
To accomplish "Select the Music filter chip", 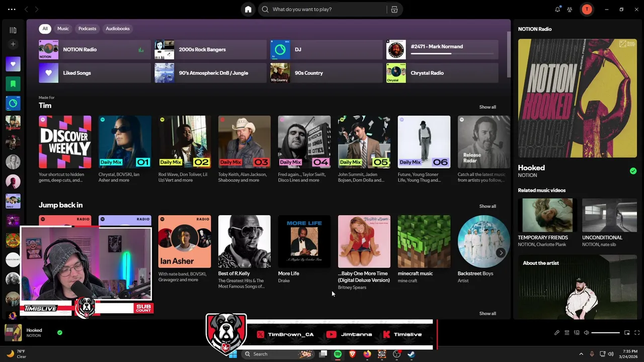I will pos(63,29).
